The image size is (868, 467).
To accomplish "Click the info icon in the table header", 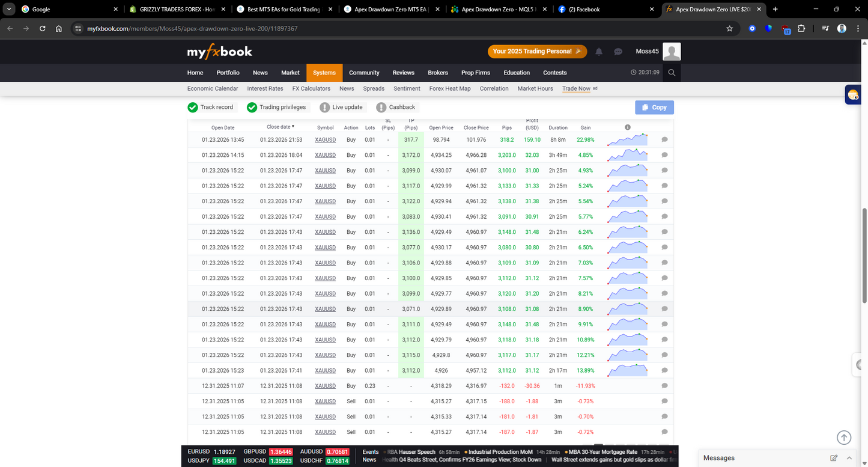I will coord(627,127).
